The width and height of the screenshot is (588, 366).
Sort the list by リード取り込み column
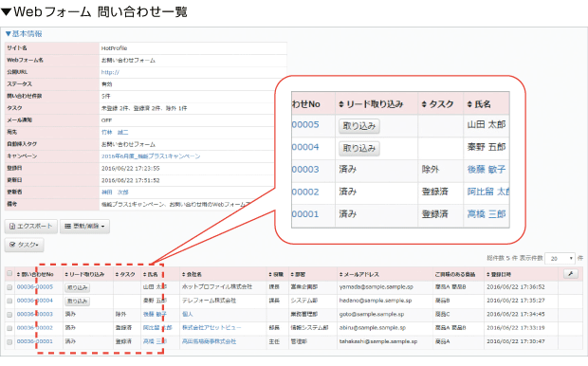84,275
